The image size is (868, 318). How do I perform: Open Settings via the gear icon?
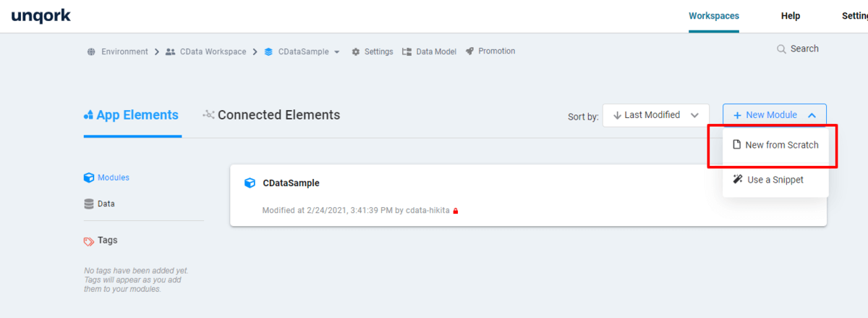[x=356, y=51]
